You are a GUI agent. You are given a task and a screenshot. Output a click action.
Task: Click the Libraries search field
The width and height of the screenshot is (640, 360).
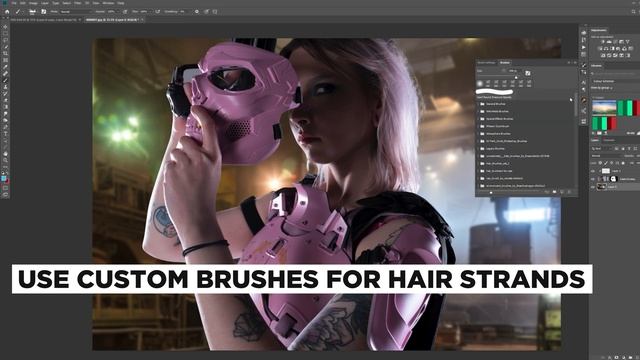click(616, 73)
